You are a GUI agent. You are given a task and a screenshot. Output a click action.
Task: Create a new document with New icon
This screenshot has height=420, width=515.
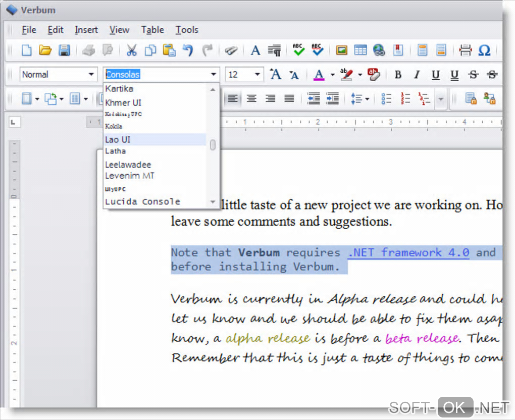[x=26, y=50]
